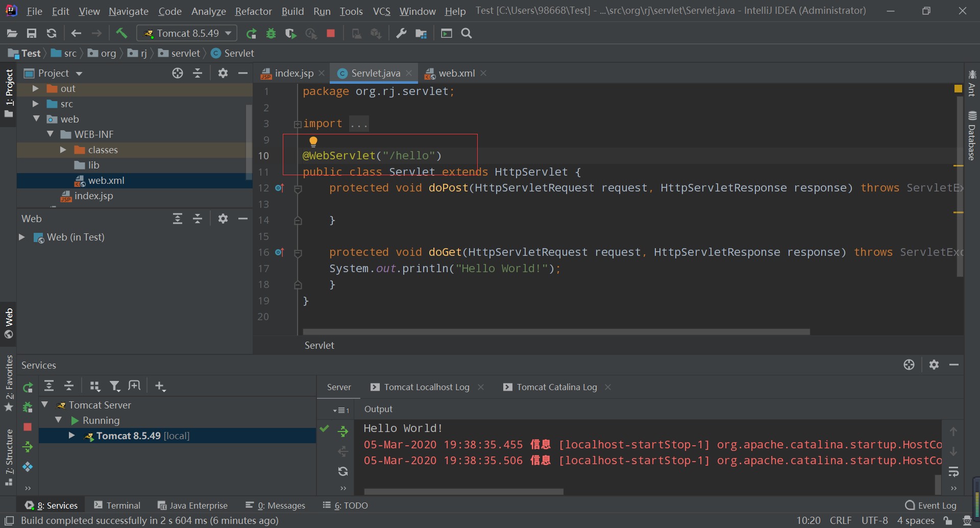The height and width of the screenshot is (528, 980).
Task: Toggle read-only lock icon in status bar
Action: tap(948, 521)
